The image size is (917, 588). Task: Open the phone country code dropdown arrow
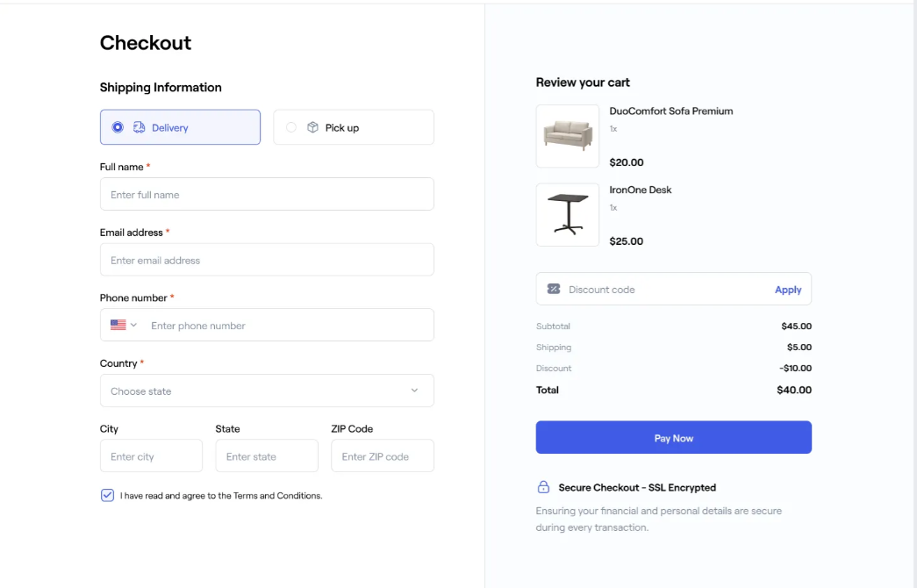click(x=134, y=325)
